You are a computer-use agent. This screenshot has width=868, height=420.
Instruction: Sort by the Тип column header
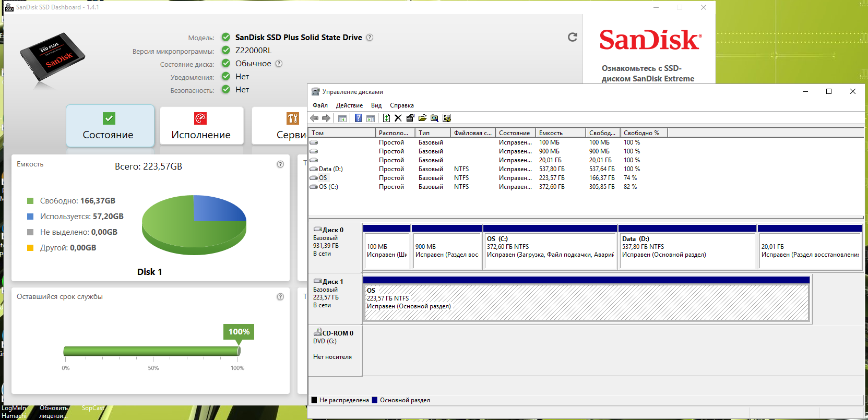[x=433, y=133]
